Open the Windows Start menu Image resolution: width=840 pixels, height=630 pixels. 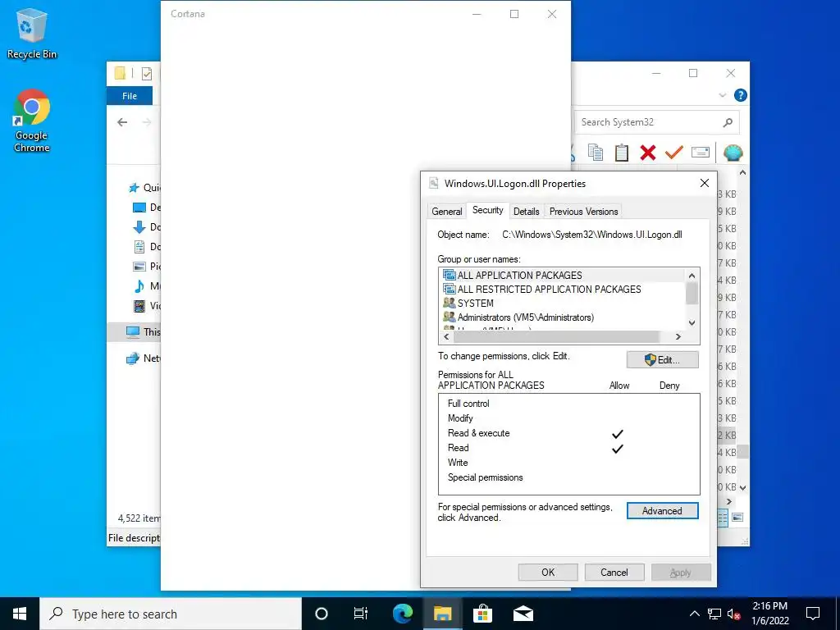point(20,614)
